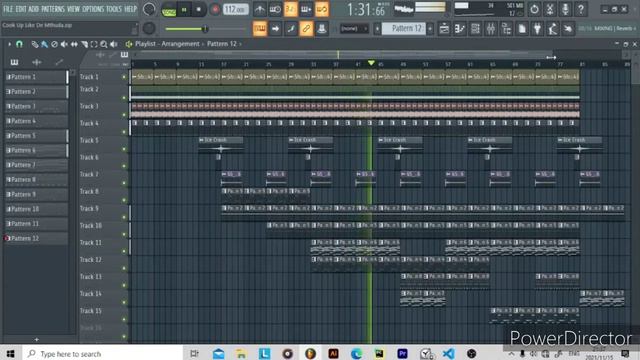This screenshot has width=640, height=360.
Task: Click the question mark help icon
Action: [x=581, y=9]
